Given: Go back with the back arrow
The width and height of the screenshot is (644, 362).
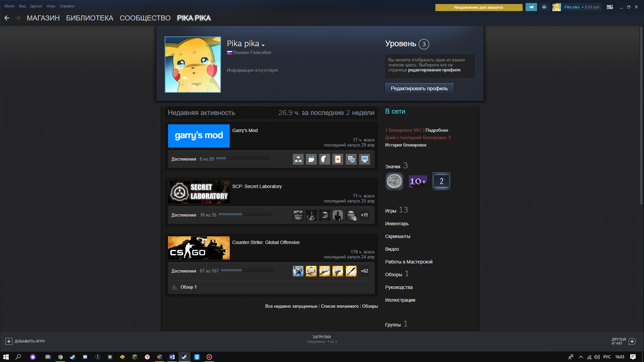Looking at the screenshot, I should [7, 18].
